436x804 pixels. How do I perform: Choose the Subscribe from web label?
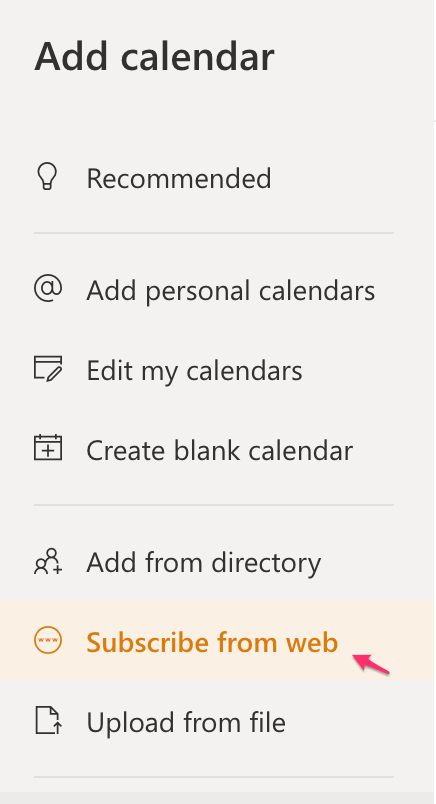212,642
